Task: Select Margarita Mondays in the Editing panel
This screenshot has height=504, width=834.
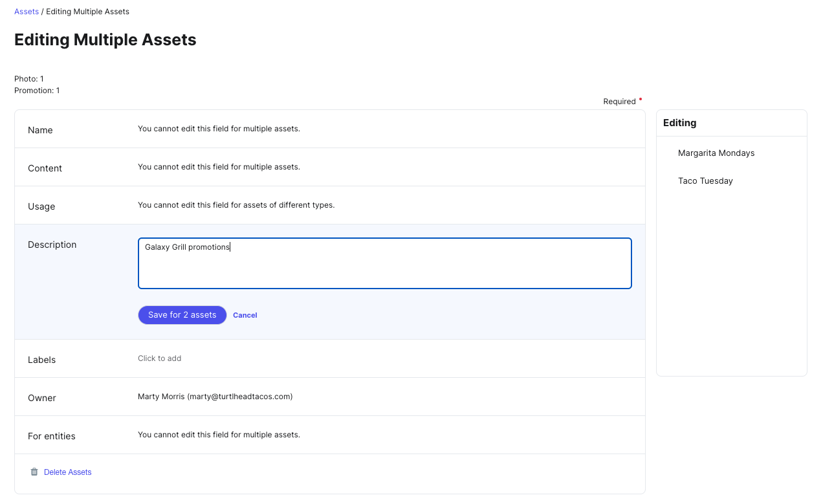Action: pyautogui.click(x=716, y=153)
